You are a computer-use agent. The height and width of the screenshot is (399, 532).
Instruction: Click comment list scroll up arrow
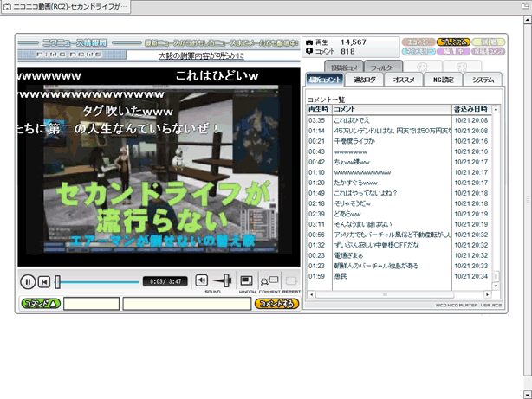496,109
